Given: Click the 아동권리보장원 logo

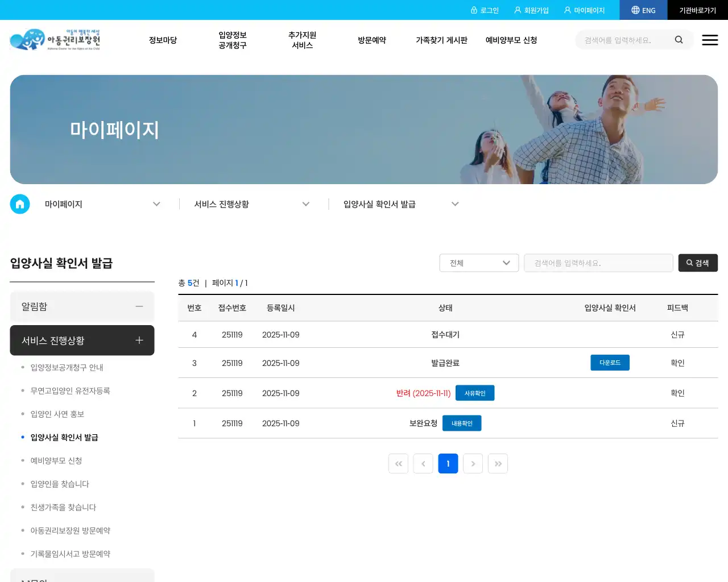Looking at the screenshot, I should (x=55, y=40).
